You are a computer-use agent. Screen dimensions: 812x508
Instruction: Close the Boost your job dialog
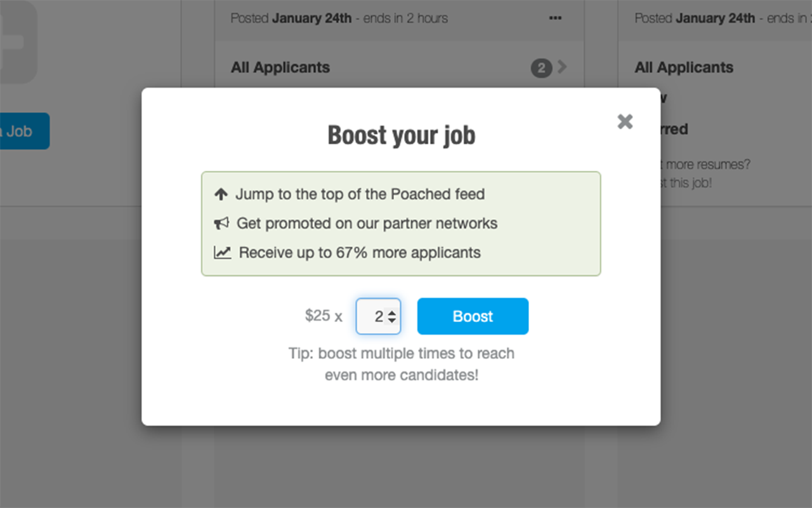pos(625,121)
